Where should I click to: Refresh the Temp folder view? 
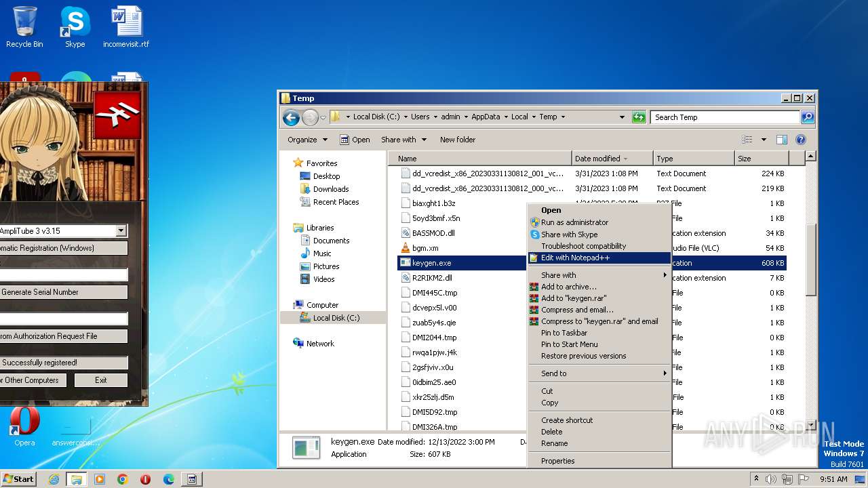point(638,117)
